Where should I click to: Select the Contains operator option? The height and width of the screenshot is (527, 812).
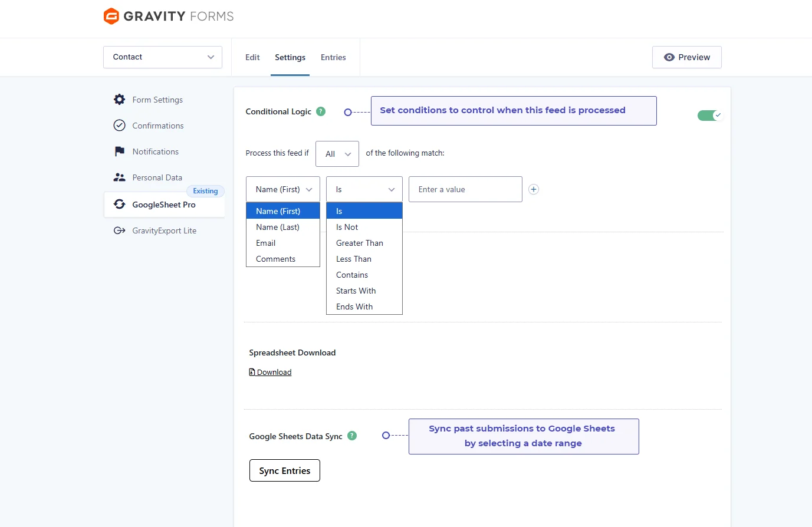[x=364, y=275]
